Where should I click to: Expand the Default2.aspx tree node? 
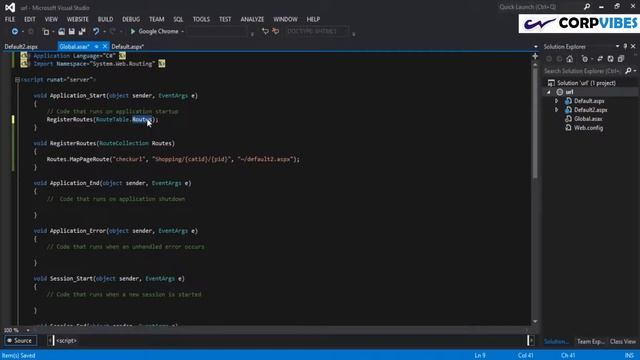[x=556, y=110]
